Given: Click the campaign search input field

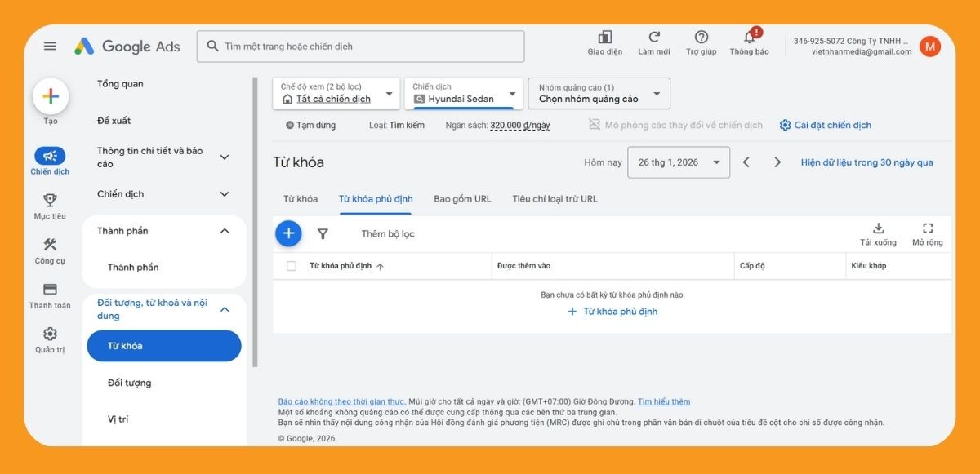Looking at the screenshot, I should (x=359, y=46).
